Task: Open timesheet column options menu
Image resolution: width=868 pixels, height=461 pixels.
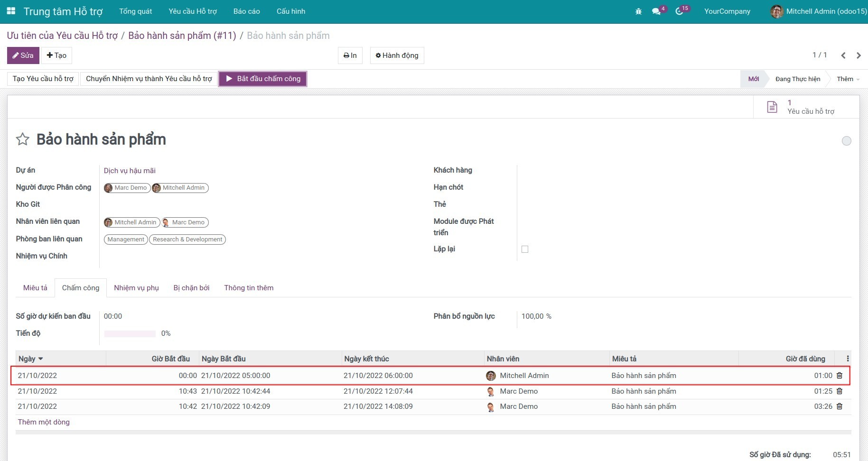Action: click(x=848, y=359)
